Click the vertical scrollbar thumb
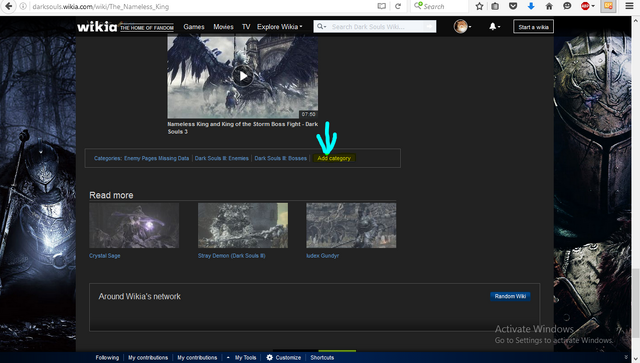Image resolution: width=640 pixels, height=363 pixels. 636,303
